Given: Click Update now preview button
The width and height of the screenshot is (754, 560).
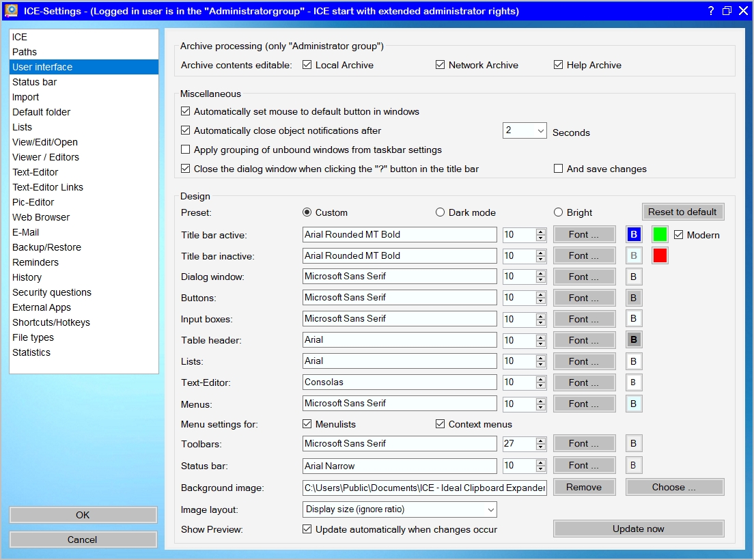Looking at the screenshot, I should 638,529.
